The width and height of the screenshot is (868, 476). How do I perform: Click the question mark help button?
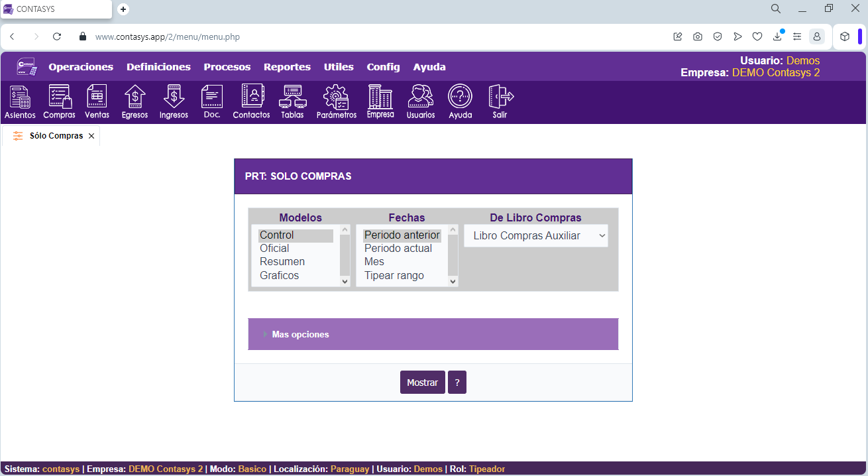coord(457,383)
